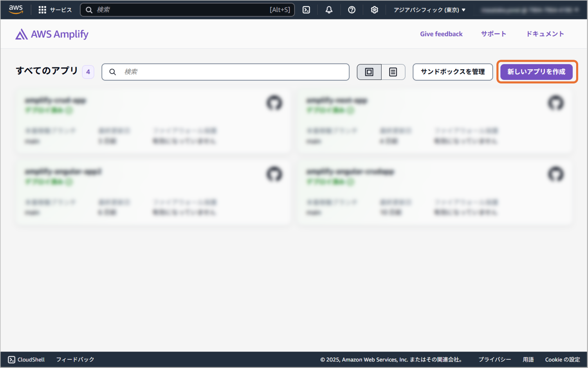Open the services grid menu icon

(42, 10)
